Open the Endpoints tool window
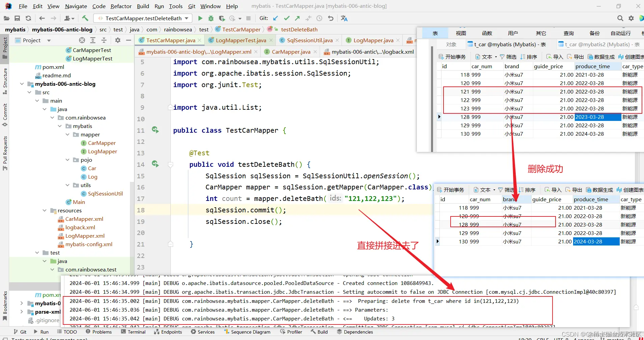 pos(168,332)
